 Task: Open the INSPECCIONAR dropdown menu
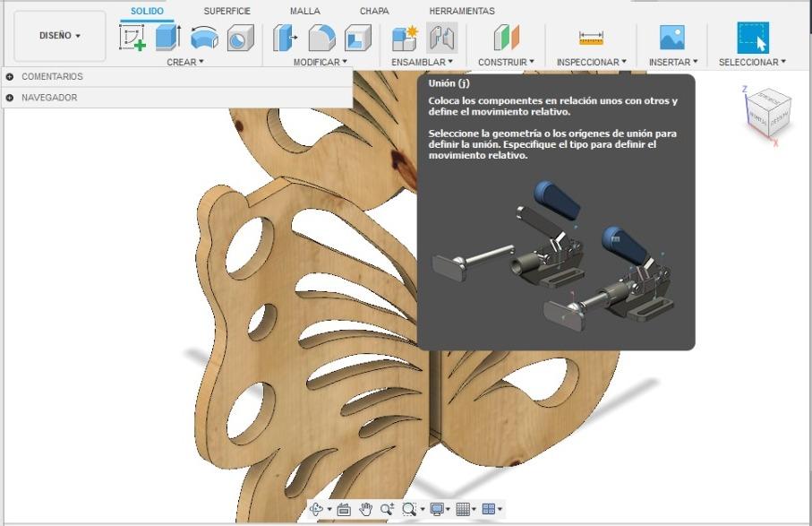(592, 62)
